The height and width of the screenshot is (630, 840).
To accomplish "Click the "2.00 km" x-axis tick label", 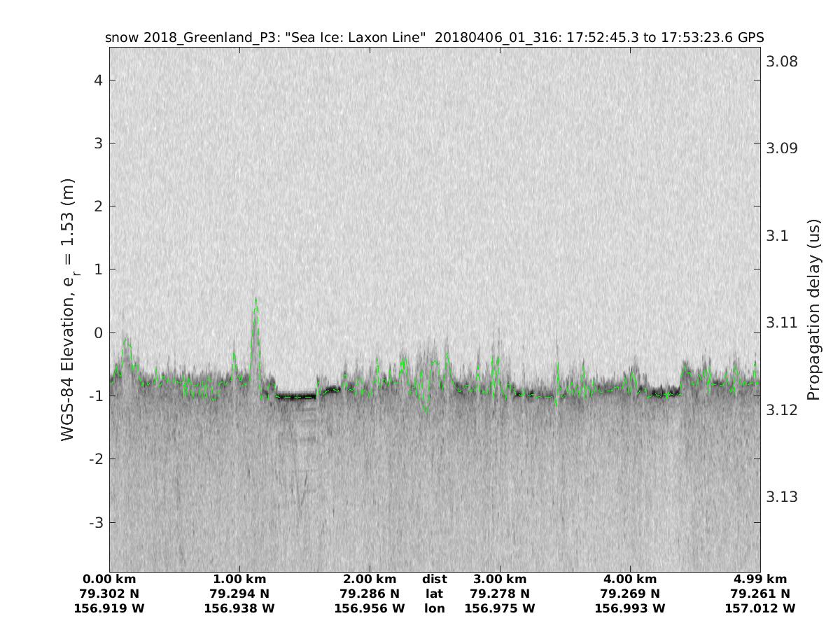I will pos(370,579).
